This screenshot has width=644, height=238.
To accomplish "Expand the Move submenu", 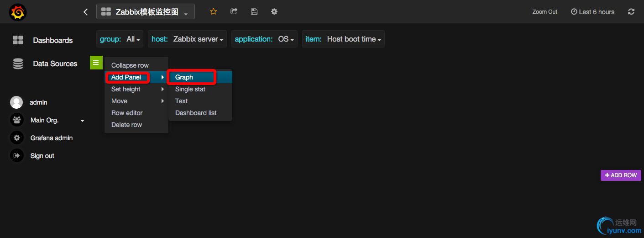I will tap(136, 101).
